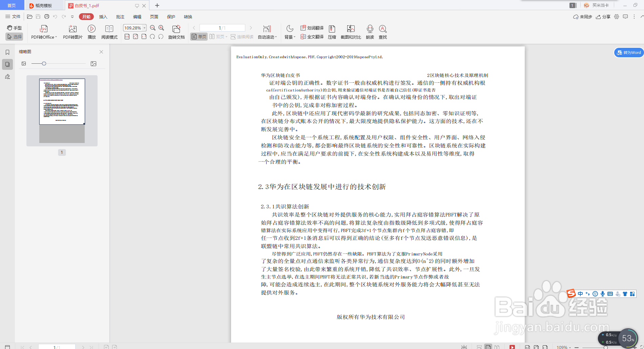The height and width of the screenshot is (349, 644).
Task: Open 截图和对比 screenshot and compare
Action: 351,32
